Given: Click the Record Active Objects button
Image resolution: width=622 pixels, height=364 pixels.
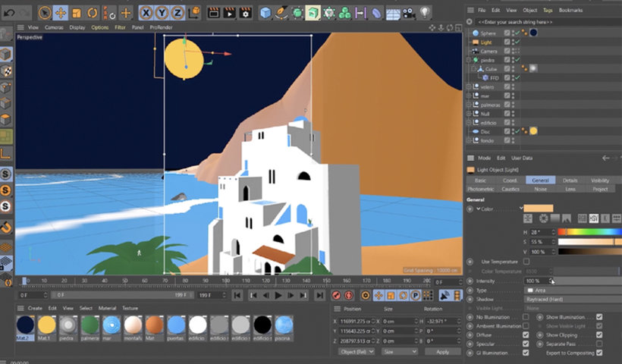Looking at the screenshot, I should 336,296.
